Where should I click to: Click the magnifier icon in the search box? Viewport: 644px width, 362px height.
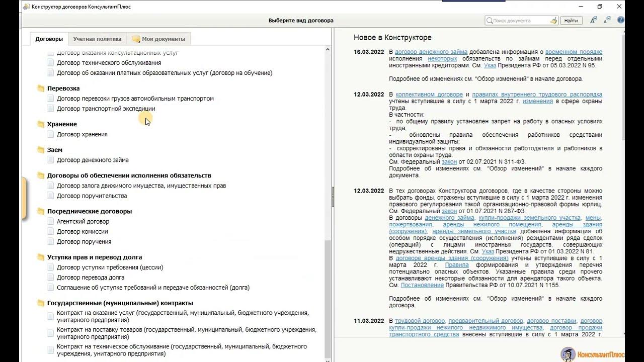click(490, 21)
